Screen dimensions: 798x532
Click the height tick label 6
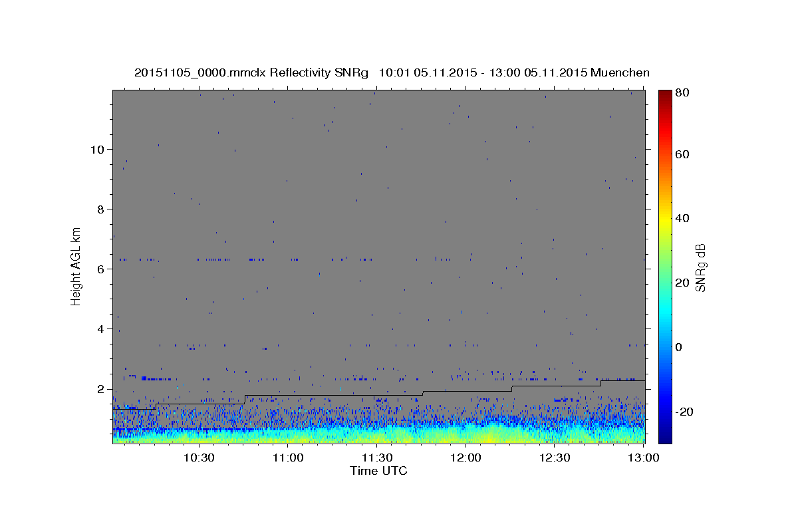(101, 269)
